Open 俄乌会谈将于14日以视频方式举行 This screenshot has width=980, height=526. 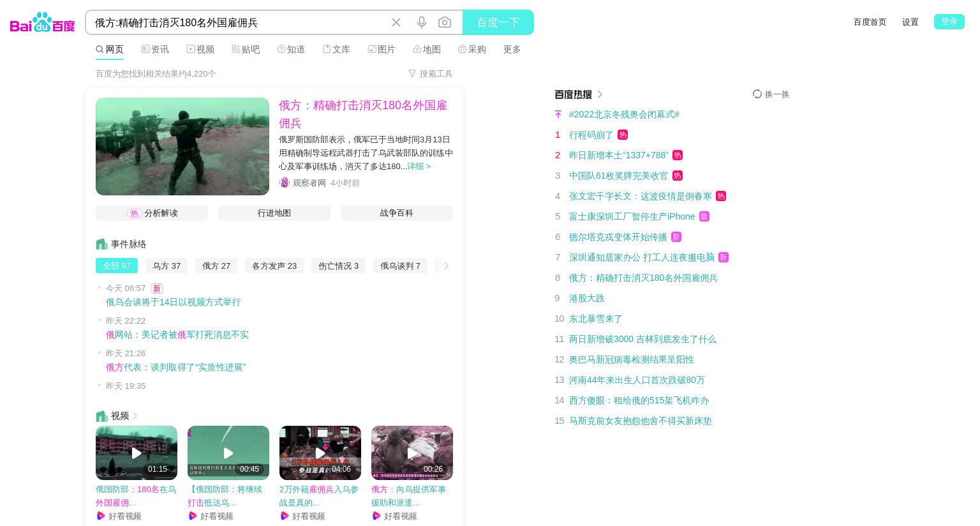click(174, 302)
